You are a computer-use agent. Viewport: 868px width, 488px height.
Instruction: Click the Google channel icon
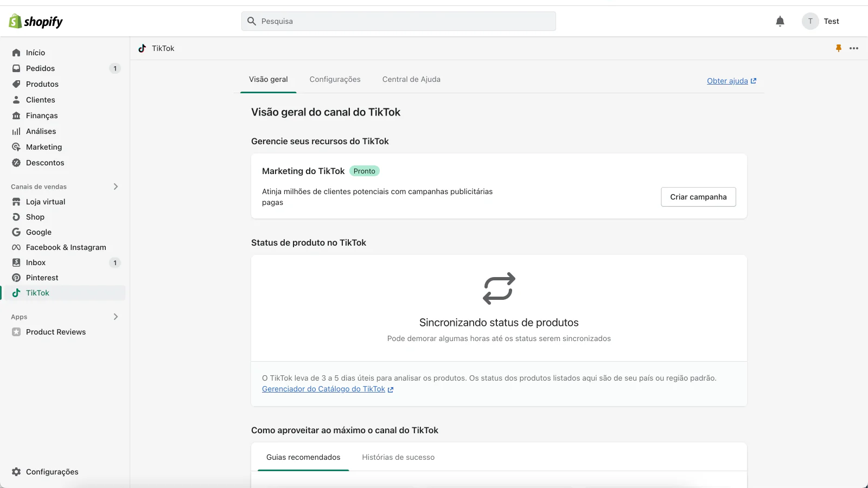pyautogui.click(x=16, y=232)
